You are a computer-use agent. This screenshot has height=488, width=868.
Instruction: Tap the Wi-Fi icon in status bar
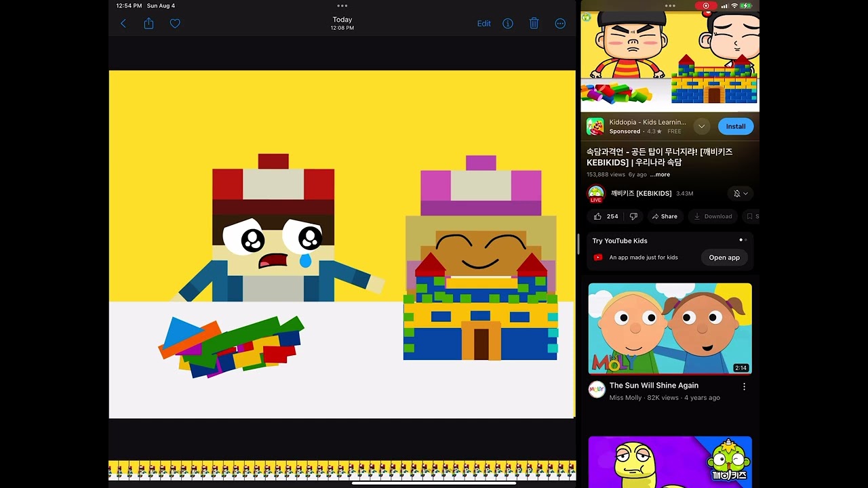coord(734,5)
